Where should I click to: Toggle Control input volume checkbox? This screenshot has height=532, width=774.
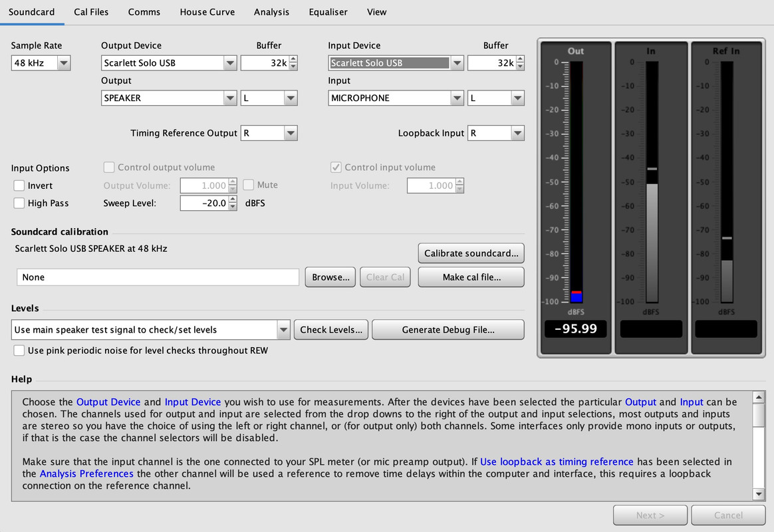(336, 168)
